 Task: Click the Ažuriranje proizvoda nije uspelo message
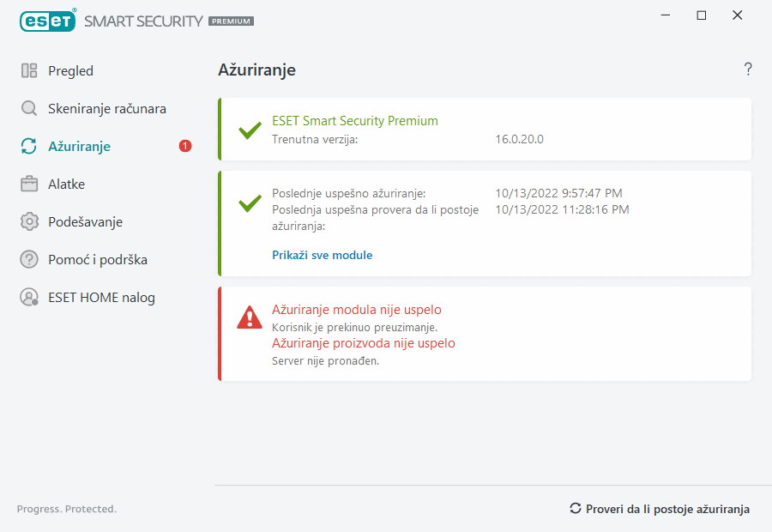tap(363, 343)
